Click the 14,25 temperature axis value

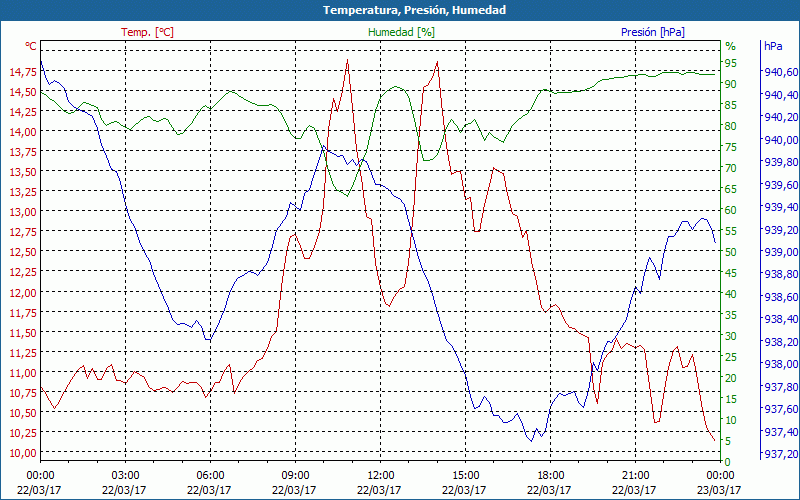click(23, 112)
